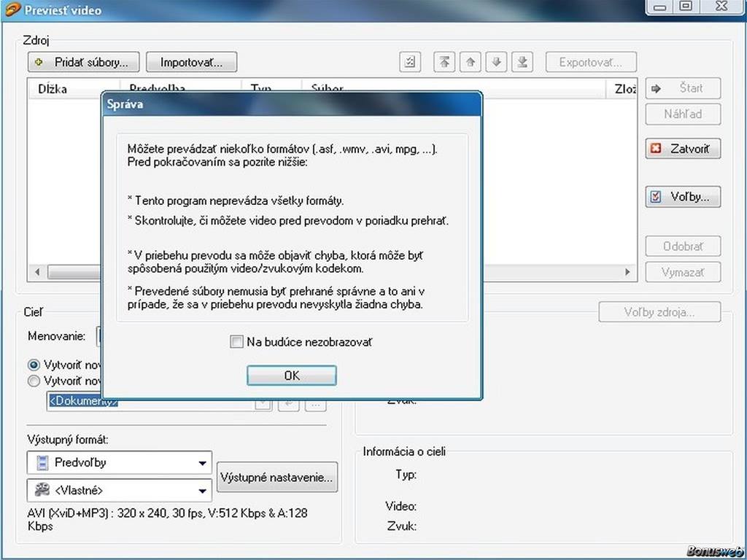Select the second 'Vytvoriť' radio button
The height and width of the screenshot is (560, 747).
click(x=34, y=381)
